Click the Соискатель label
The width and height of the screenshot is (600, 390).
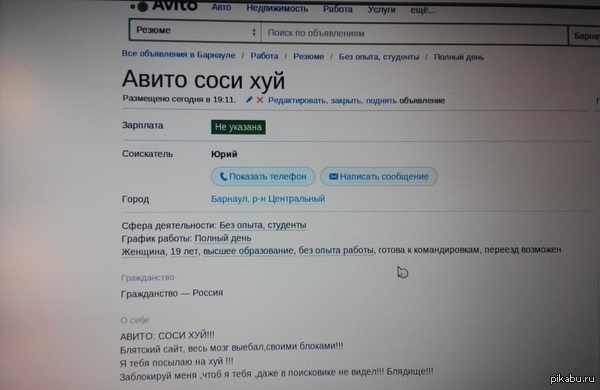click(x=147, y=154)
